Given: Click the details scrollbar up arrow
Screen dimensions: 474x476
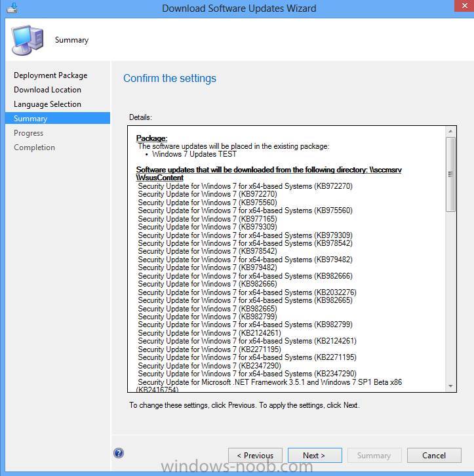Looking at the screenshot, I should click(450, 131).
